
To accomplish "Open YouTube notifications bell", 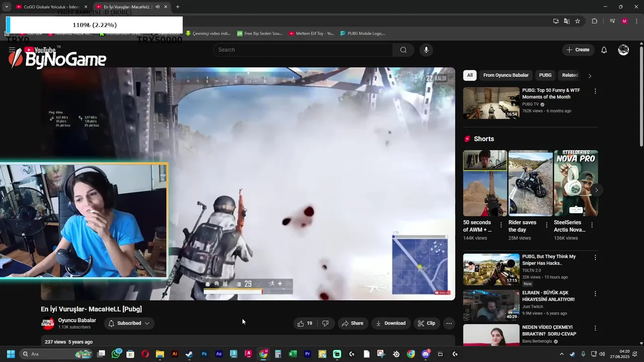I will 604,50.
